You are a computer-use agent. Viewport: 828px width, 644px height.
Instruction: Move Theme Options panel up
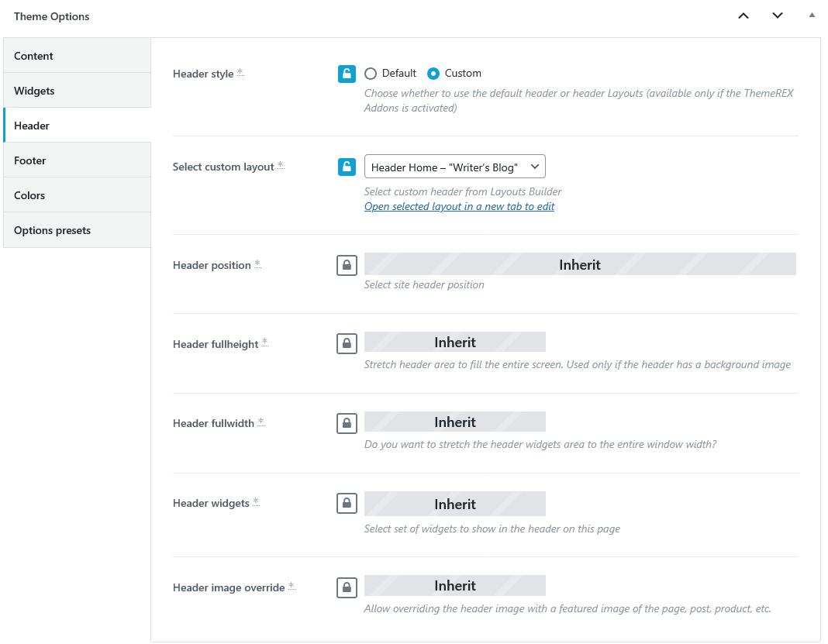[743, 15]
